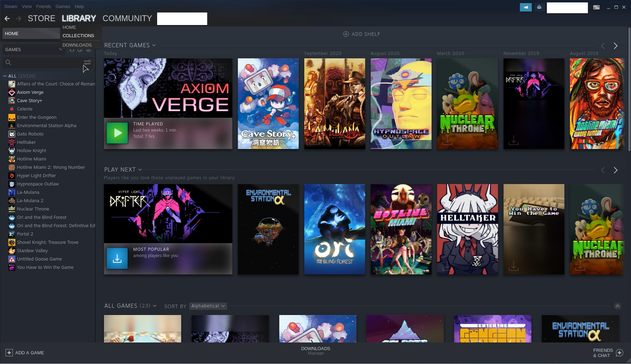631x364 pixels.
Task: Click the Add a Game plus icon
Action: 9,353
